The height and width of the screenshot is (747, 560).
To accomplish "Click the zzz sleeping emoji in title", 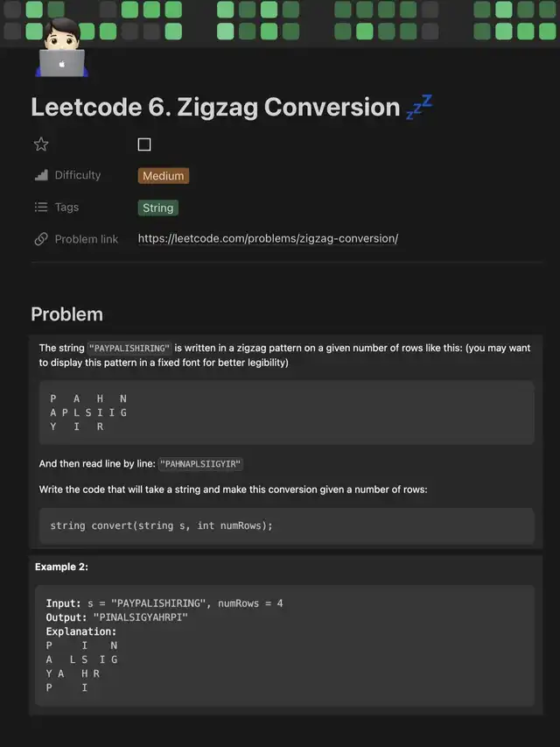I will [x=420, y=108].
